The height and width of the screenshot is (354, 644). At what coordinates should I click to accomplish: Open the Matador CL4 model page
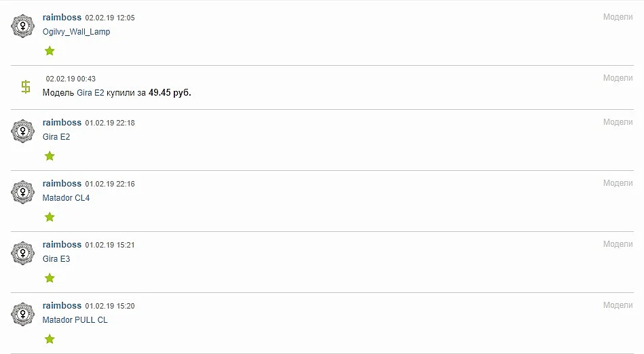coord(66,198)
